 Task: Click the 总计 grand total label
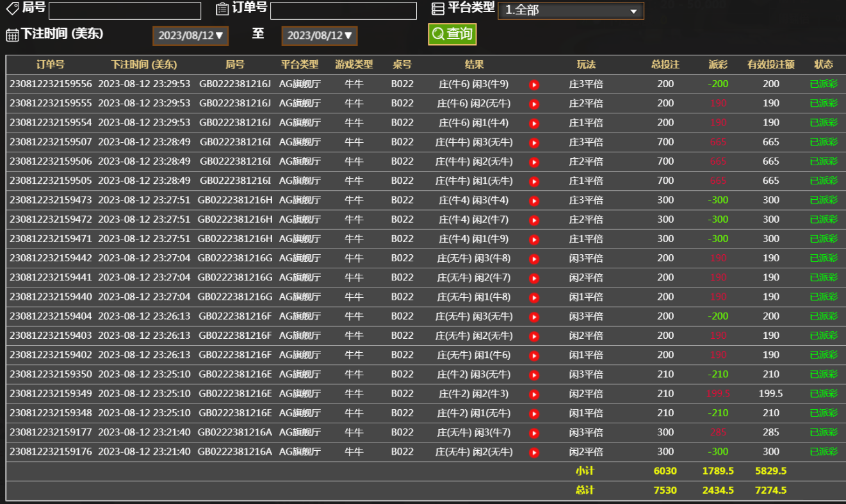tap(585, 491)
